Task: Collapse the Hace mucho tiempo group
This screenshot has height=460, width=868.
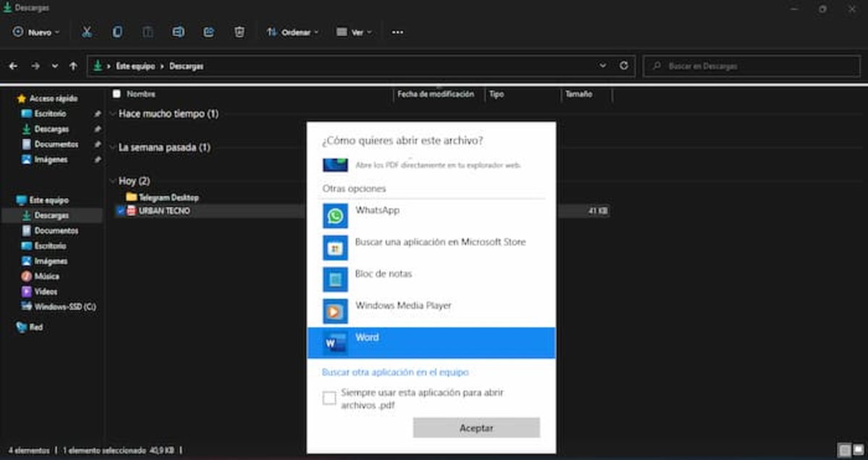Action: [113, 114]
